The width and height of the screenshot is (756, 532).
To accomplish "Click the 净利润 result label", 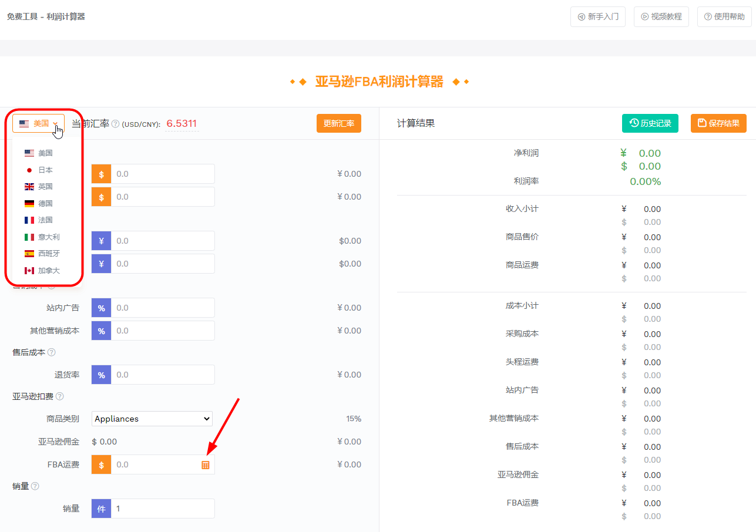I will [526, 153].
